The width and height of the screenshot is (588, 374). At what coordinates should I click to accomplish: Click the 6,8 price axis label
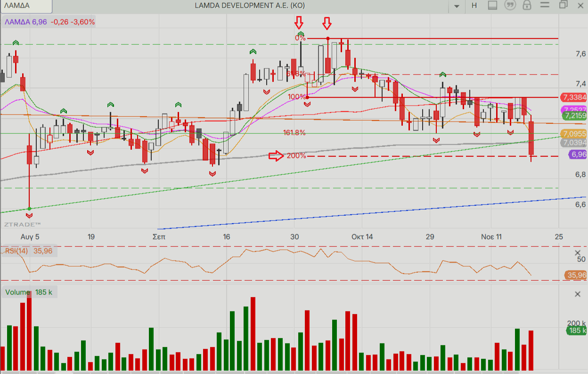point(580,174)
